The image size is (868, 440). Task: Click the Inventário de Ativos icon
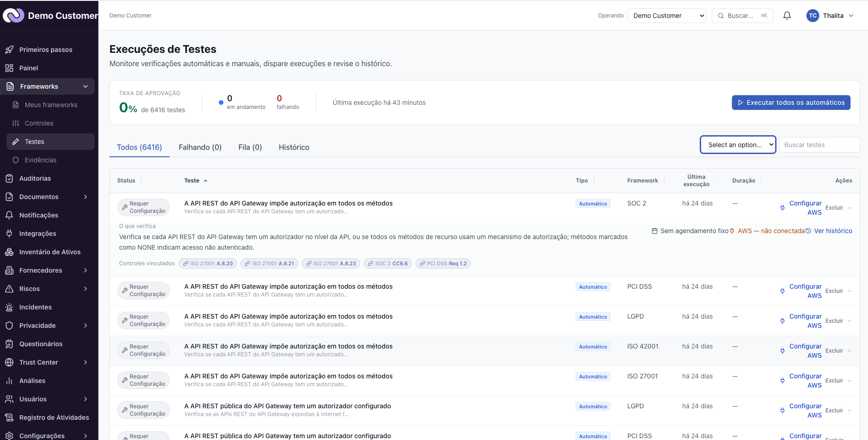9,252
